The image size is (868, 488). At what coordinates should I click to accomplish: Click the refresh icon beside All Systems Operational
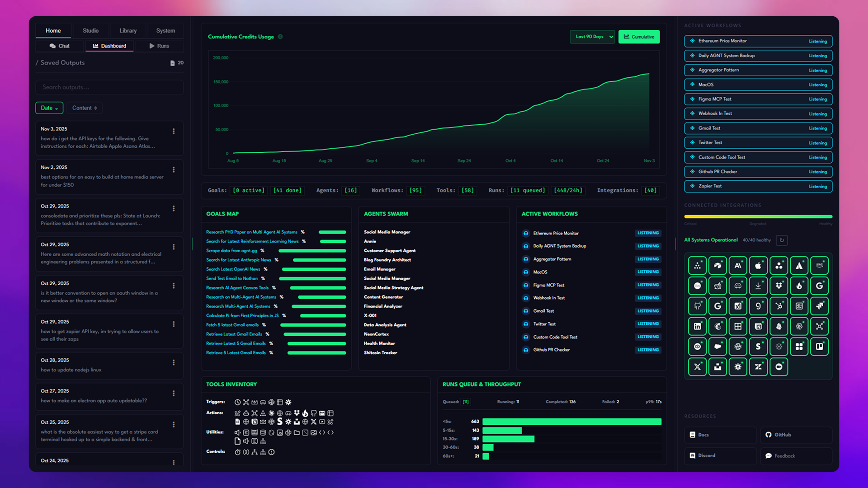coord(782,240)
